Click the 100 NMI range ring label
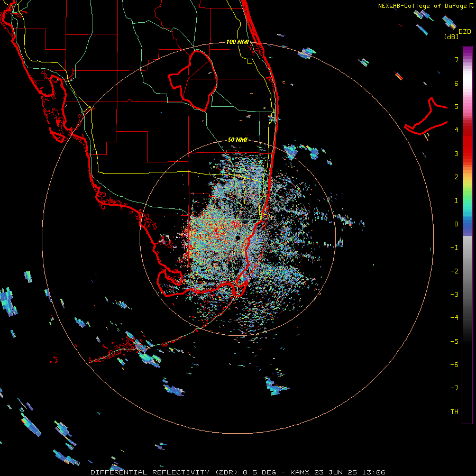Screen dimensions: 476x476 pos(237,42)
